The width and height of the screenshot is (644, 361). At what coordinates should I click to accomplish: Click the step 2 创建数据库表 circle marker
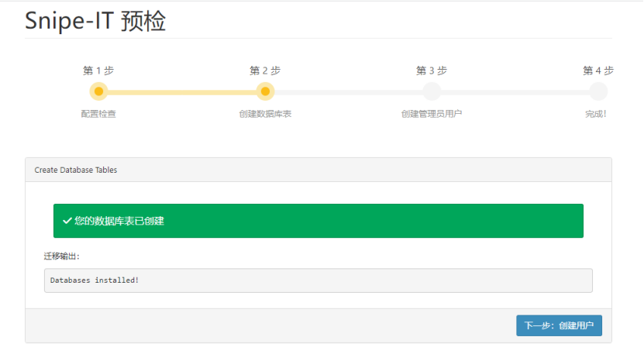click(x=265, y=91)
